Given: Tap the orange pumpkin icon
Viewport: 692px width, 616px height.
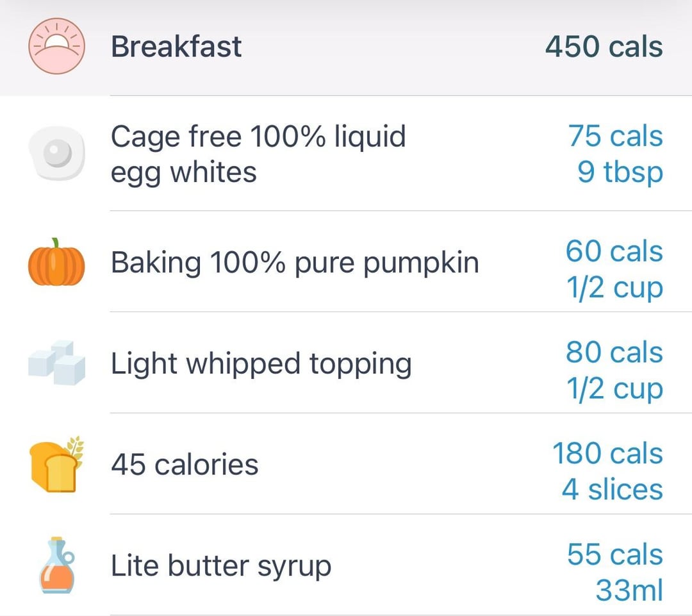Looking at the screenshot, I should tap(56, 262).
